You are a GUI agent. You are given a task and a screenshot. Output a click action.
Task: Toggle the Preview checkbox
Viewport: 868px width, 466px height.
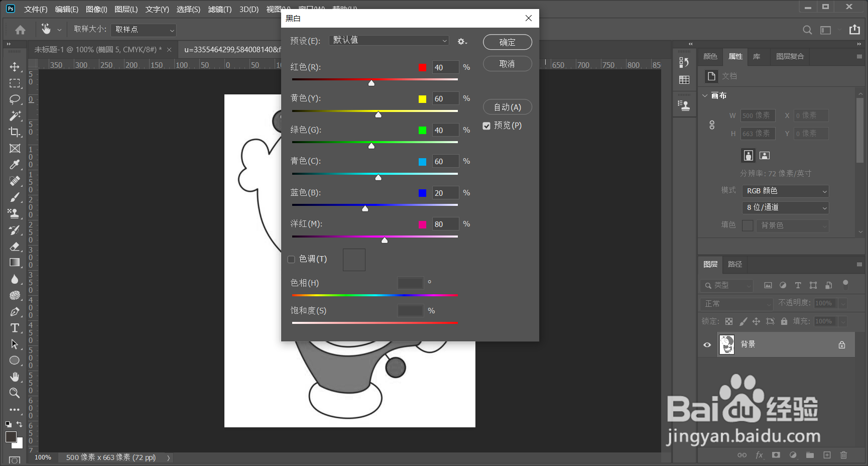(x=486, y=126)
